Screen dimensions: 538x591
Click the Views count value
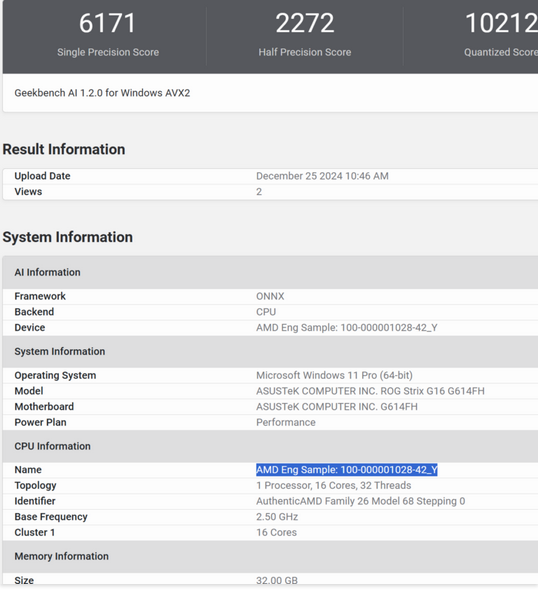[x=259, y=191]
